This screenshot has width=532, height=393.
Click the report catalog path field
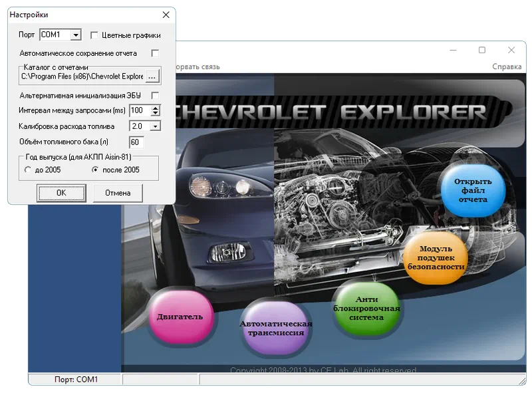tap(82, 76)
